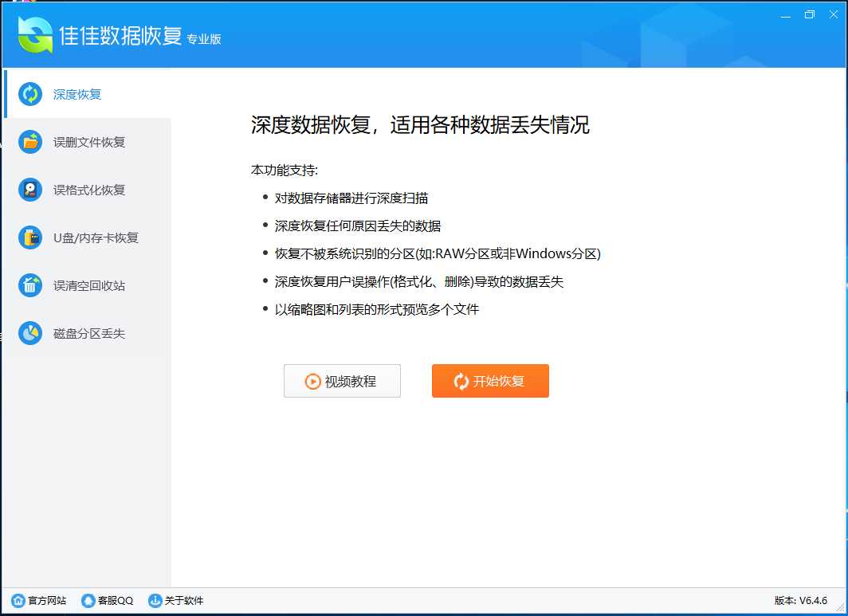This screenshot has width=848, height=616.
Task: Click bullet text about 格式化、删除 data loss
Action: point(419,282)
